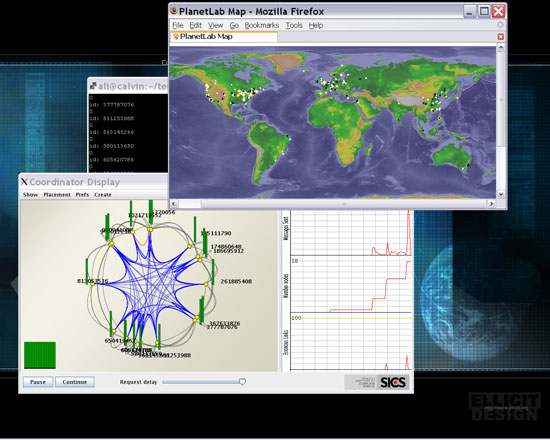Click the terminal icon in ali@calvin title bar
The height and width of the screenshot is (440, 550).
click(x=93, y=85)
